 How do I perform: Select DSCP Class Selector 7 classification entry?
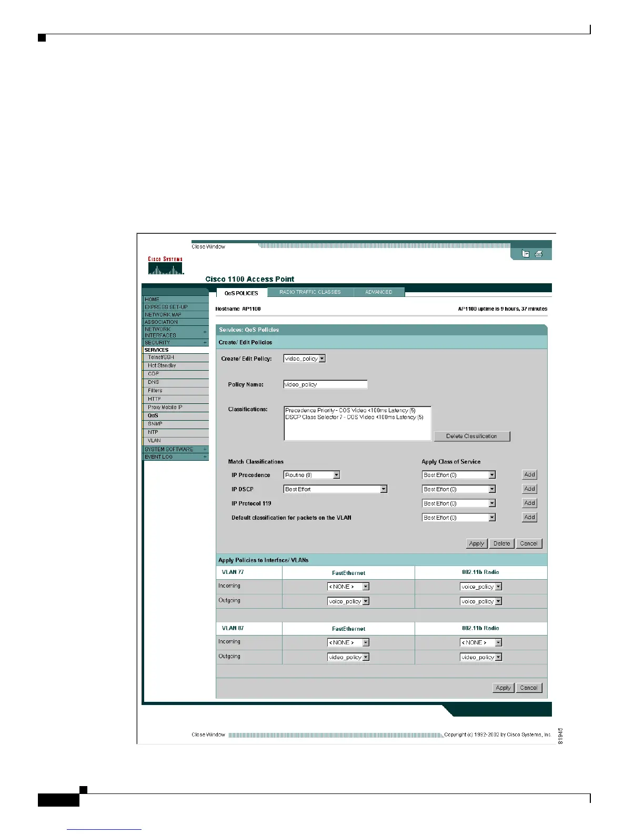point(354,417)
